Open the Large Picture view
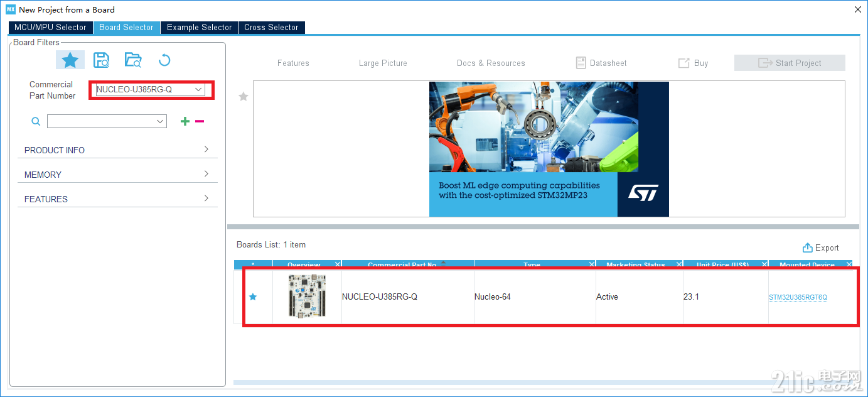 383,63
